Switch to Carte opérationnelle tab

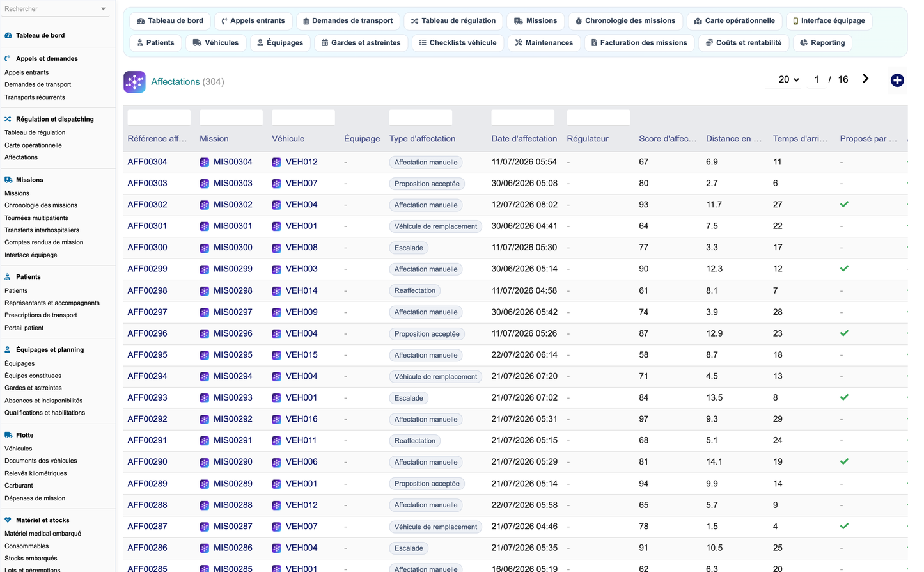(734, 21)
